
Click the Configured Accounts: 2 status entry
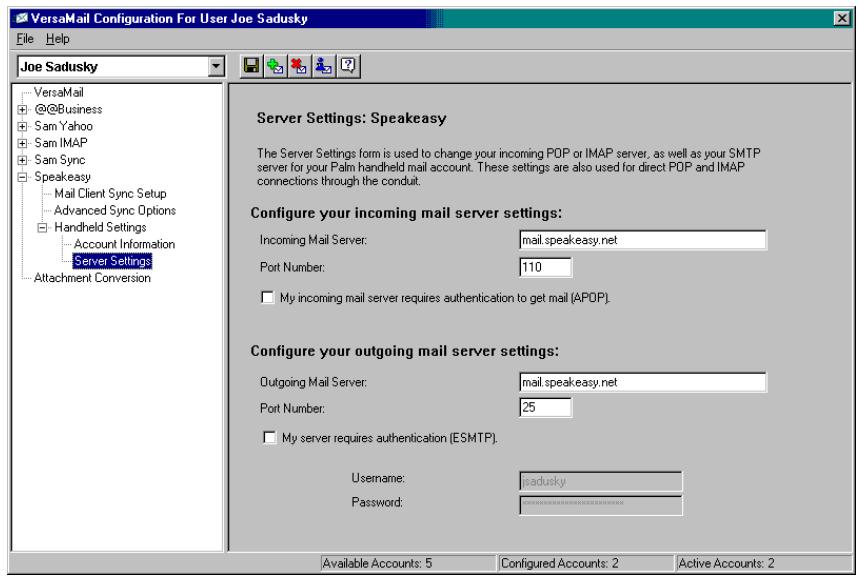click(x=586, y=564)
